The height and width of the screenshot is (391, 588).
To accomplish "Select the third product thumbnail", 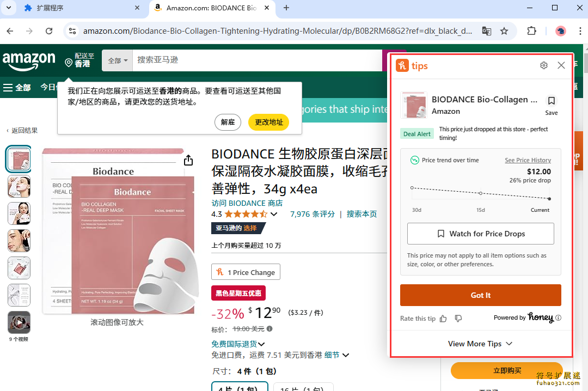I will (x=19, y=213).
